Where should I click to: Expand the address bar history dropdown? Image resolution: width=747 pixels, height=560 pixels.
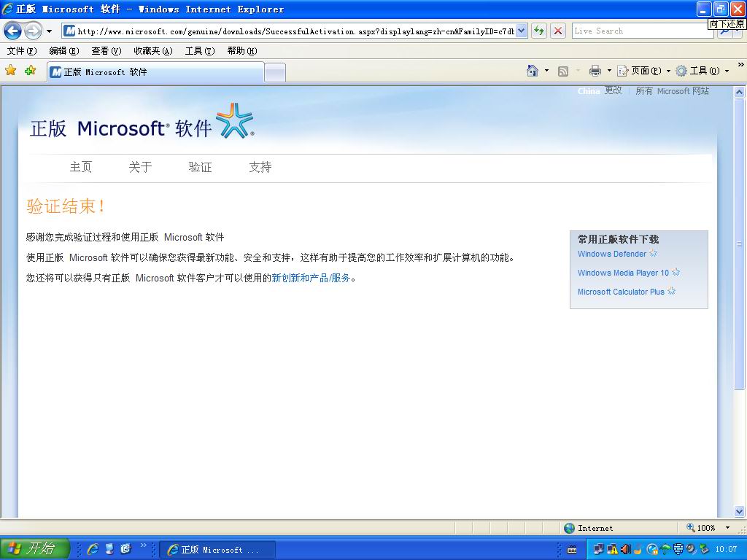522,31
